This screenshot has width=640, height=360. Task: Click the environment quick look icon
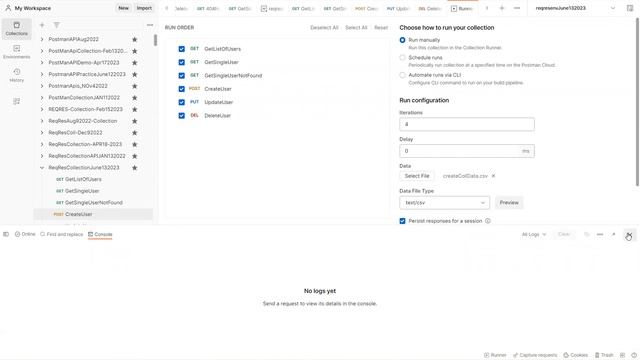click(x=629, y=8)
